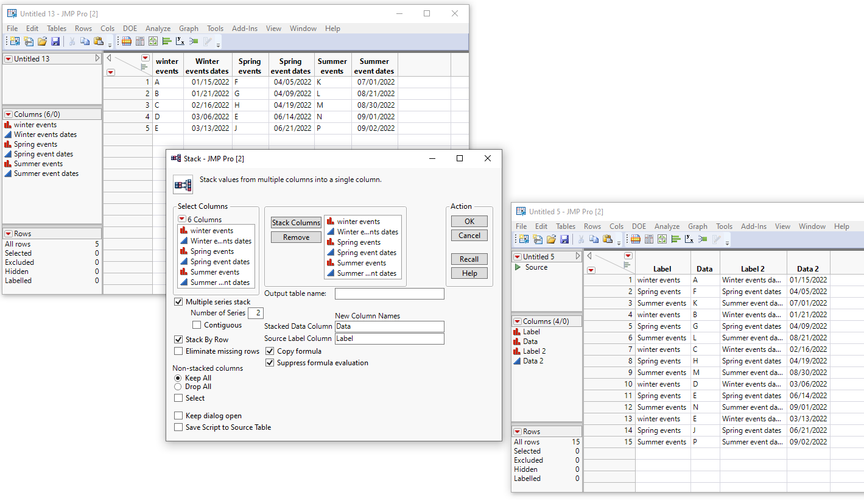Open Cols menu in Untitled 13 window
This screenshot has height=501, width=864.
[107, 28]
